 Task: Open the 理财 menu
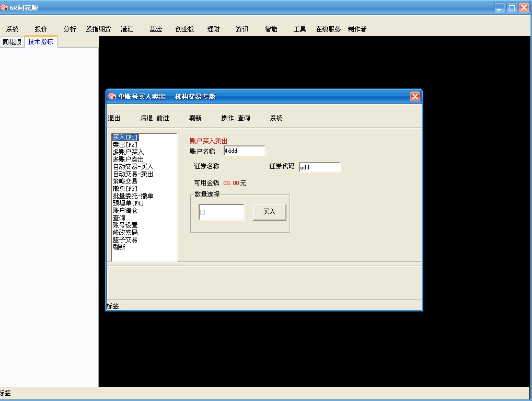[x=213, y=29]
